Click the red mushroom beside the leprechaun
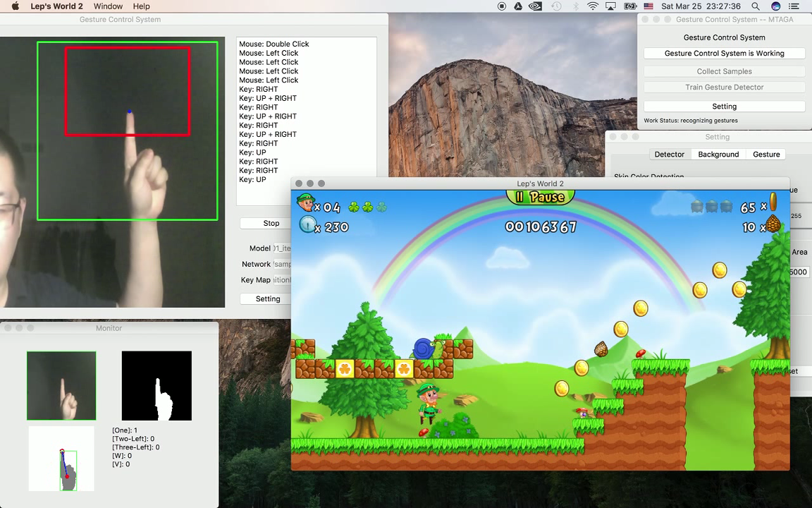812x508 pixels. click(424, 432)
